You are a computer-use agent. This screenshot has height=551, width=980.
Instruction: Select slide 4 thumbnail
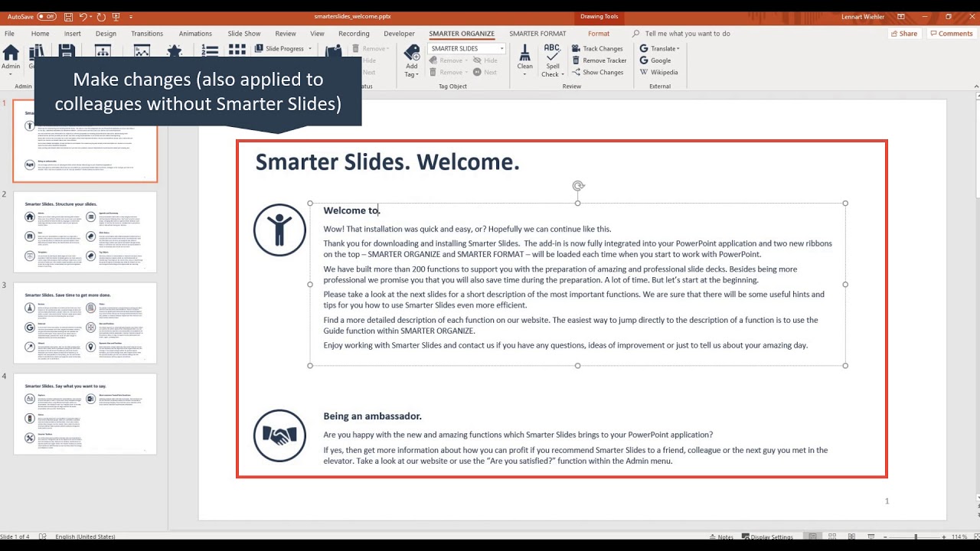[85, 414]
